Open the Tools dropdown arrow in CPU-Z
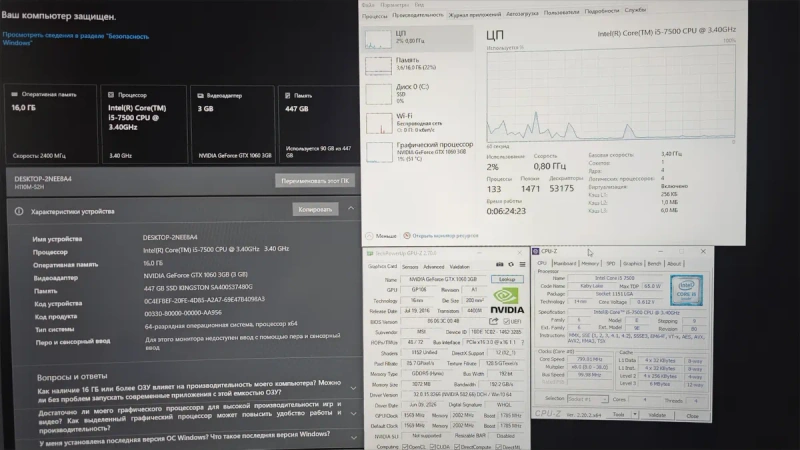The image size is (800, 450). click(635, 414)
